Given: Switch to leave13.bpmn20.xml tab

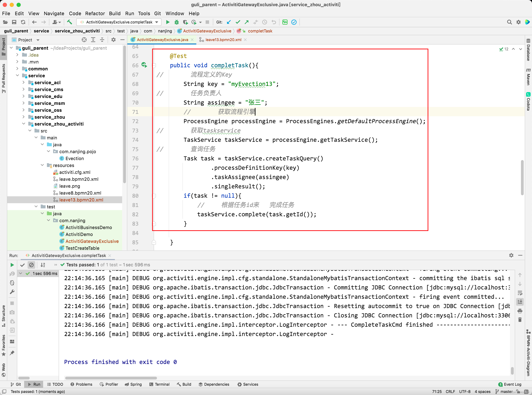Looking at the screenshot, I should 223,40.
